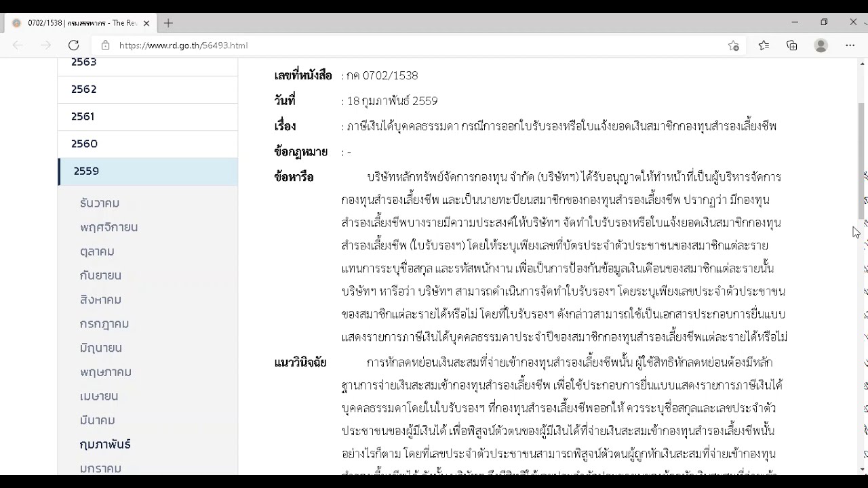
Task: Click the เรื่อง label
Action: coord(285,127)
